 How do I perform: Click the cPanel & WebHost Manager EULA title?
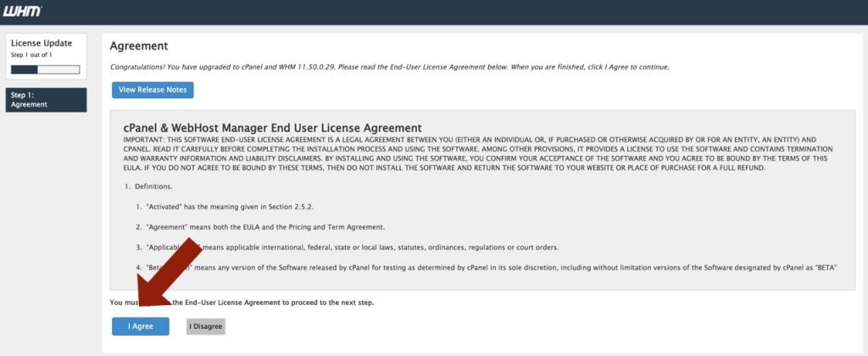pos(272,128)
